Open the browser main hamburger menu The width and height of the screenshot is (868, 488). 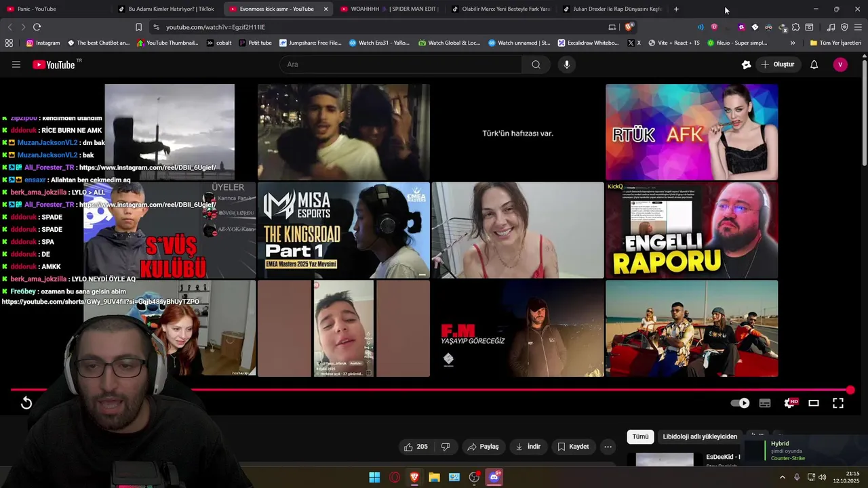[858, 27]
